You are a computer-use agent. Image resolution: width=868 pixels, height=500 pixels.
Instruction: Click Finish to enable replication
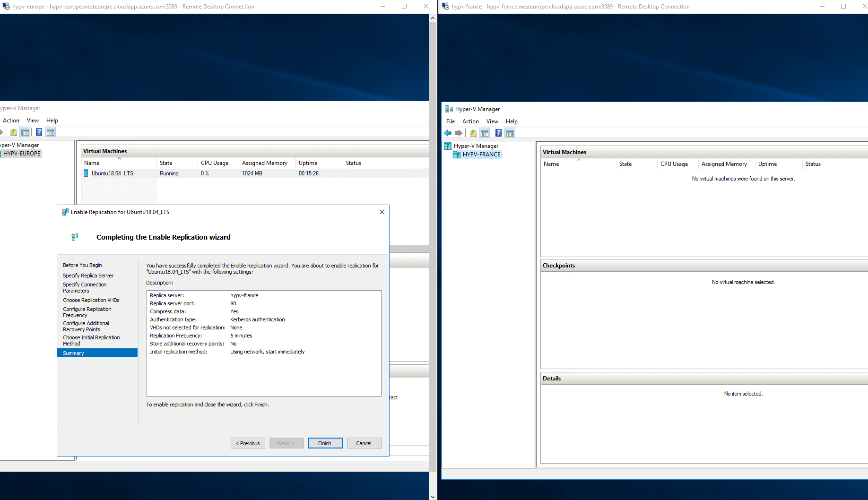325,443
